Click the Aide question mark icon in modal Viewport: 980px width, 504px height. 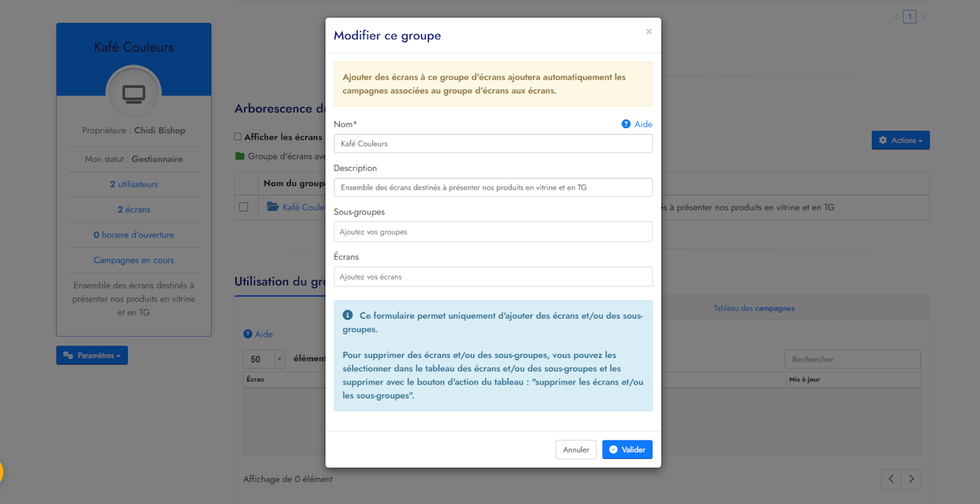(x=626, y=124)
